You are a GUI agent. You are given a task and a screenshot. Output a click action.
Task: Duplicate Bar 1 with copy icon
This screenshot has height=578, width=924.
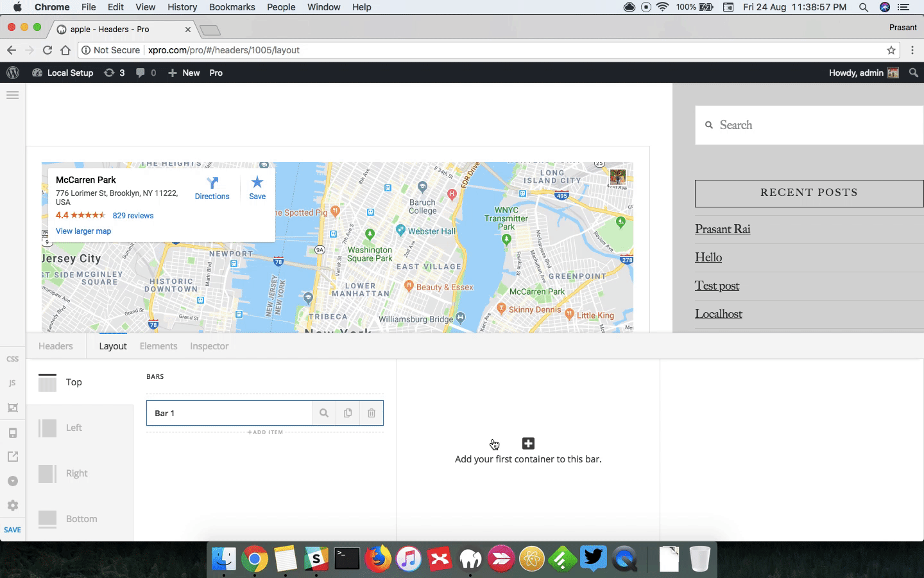point(348,413)
